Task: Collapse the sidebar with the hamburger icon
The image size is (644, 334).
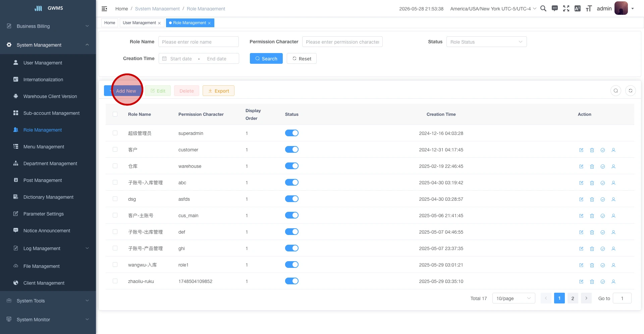Action: [x=104, y=9]
